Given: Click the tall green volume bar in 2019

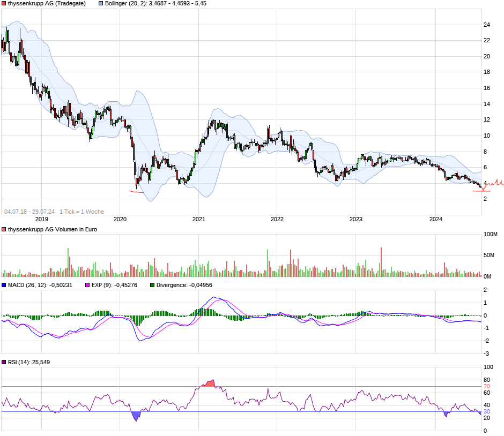Looking at the screenshot, I should [x=68, y=262].
